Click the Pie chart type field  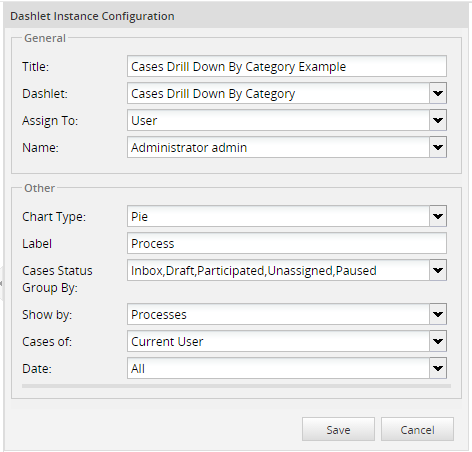(278, 216)
